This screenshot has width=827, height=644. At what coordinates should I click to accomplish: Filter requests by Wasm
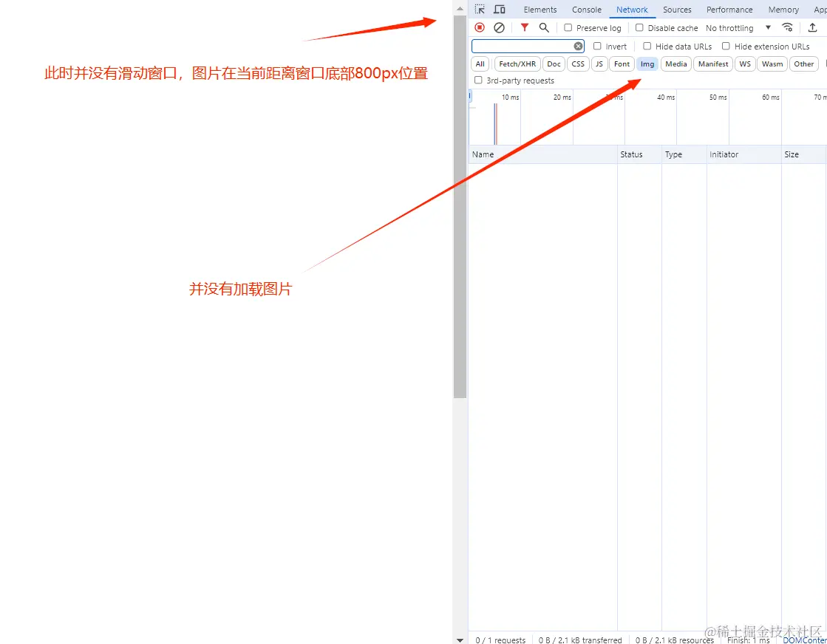[x=772, y=64]
